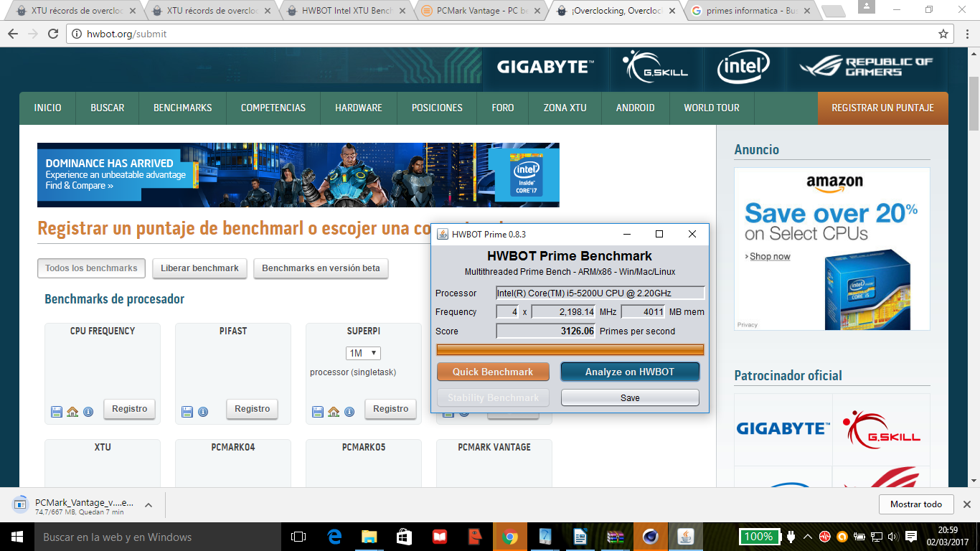Click Registro under SUPERPI
This screenshot has width=980, height=551.
pyautogui.click(x=391, y=409)
